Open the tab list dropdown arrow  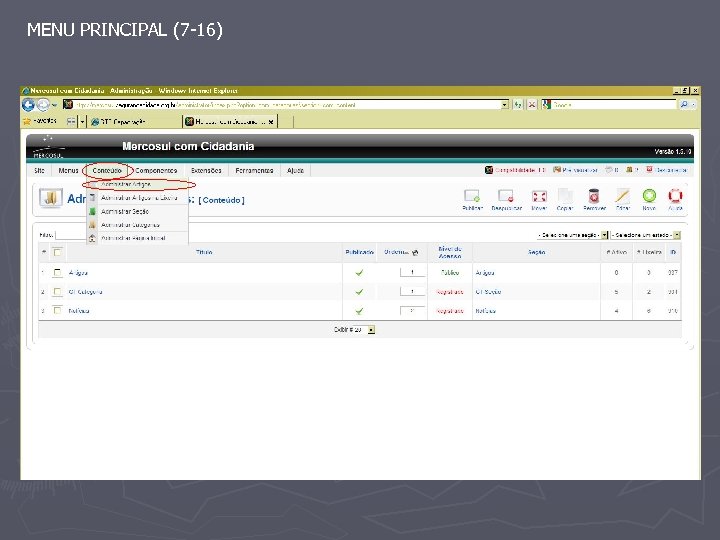click(x=82, y=122)
